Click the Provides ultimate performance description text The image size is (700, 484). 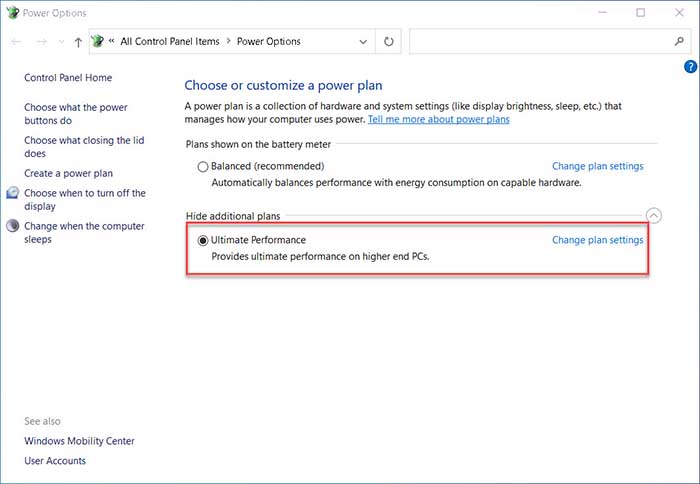click(320, 257)
